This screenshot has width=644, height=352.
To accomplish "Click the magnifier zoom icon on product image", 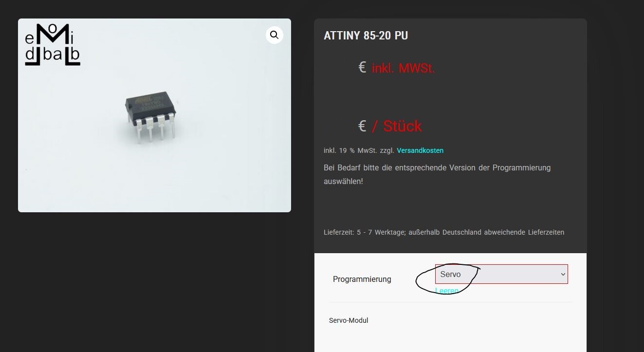I will [x=275, y=35].
